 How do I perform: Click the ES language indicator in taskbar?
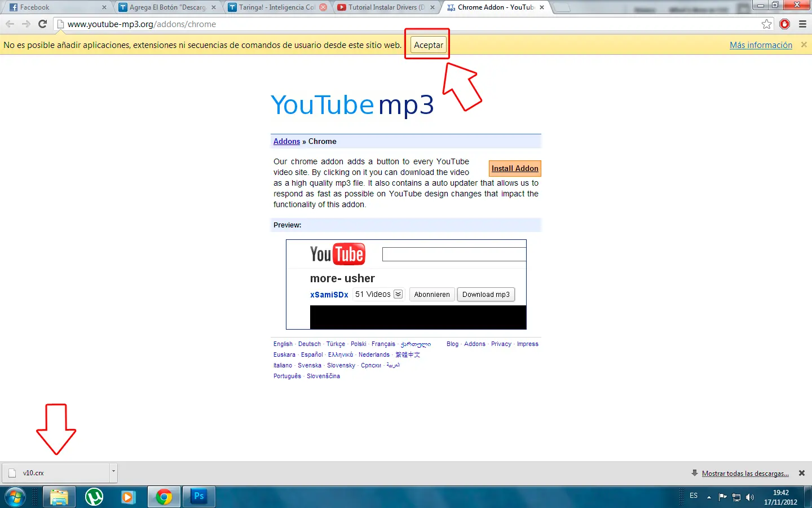(694, 496)
